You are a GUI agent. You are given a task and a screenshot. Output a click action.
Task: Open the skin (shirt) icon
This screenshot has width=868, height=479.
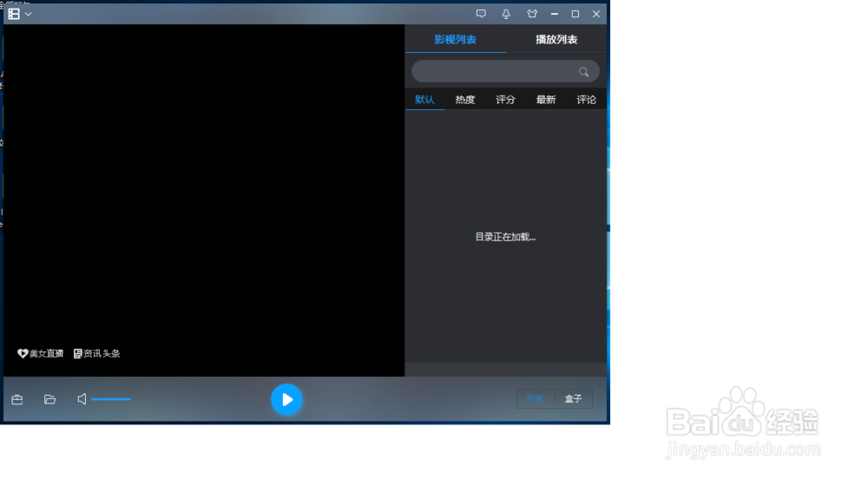click(532, 14)
